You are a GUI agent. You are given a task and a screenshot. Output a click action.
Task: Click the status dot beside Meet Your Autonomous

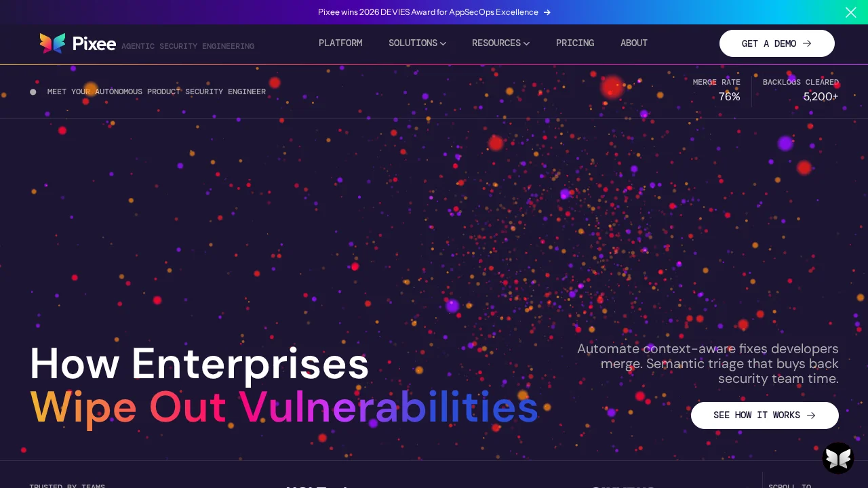33,92
